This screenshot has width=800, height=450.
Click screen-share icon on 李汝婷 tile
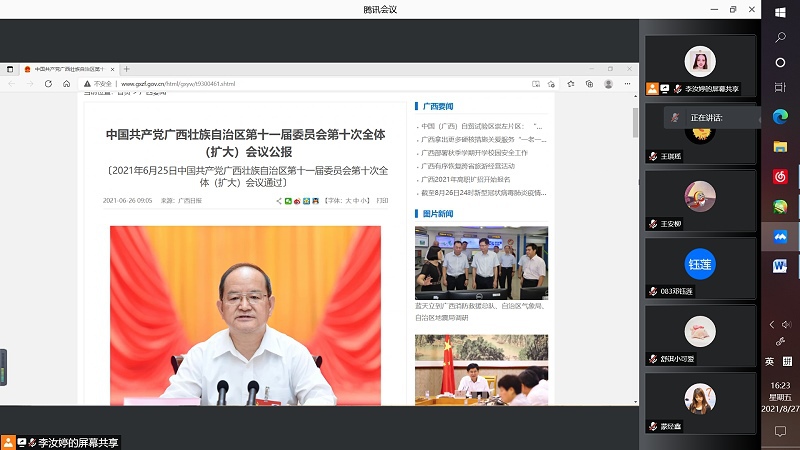(x=665, y=89)
